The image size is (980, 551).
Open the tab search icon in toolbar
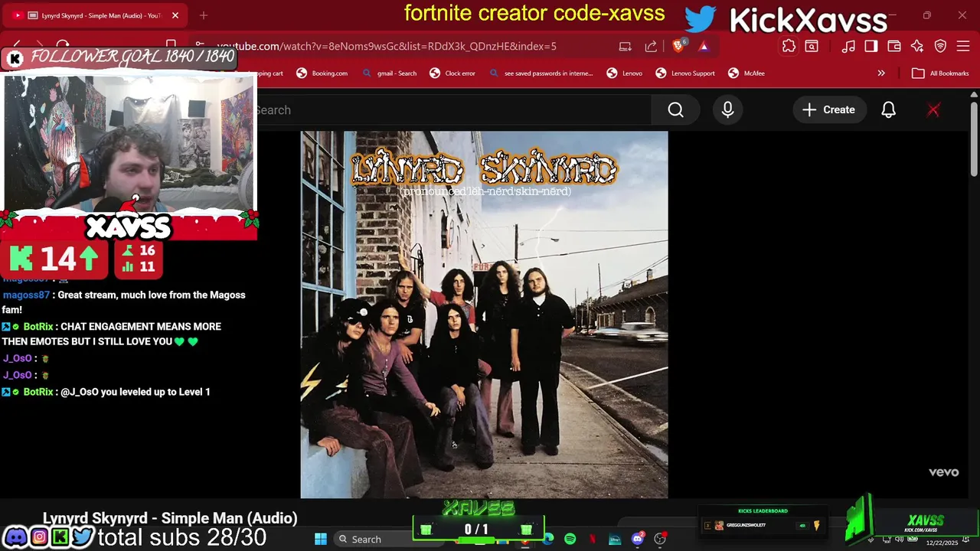coord(812,46)
